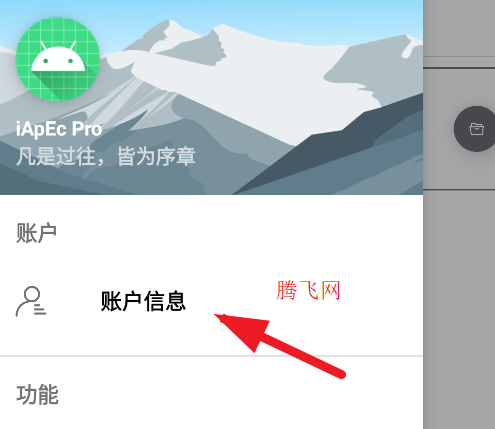The height and width of the screenshot is (429, 495).
Task: Open the 账户信息 menu entry
Action: tap(211, 301)
